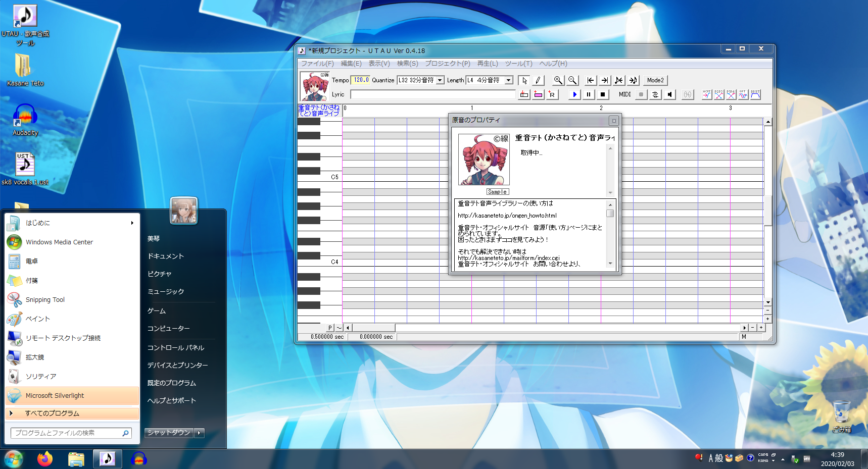Screen dimensions: 868x469
Task: Click piano roll vertical scrollbar down arrow
Action: (x=768, y=302)
